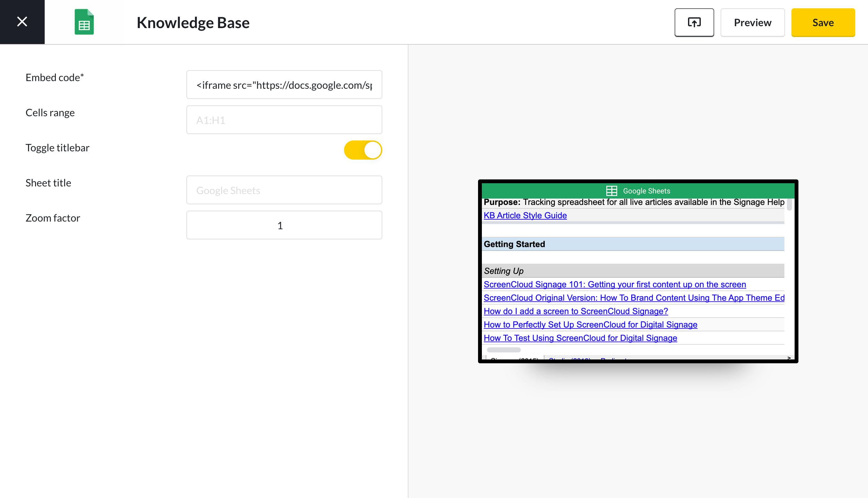Click the green Google Sheets app icon
Image resolution: width=868 pixels, height=498 pixels.
tap(84, 22)
